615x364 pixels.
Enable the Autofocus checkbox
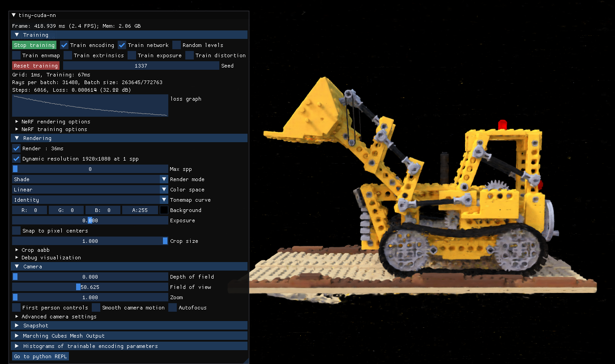[173, 308]
